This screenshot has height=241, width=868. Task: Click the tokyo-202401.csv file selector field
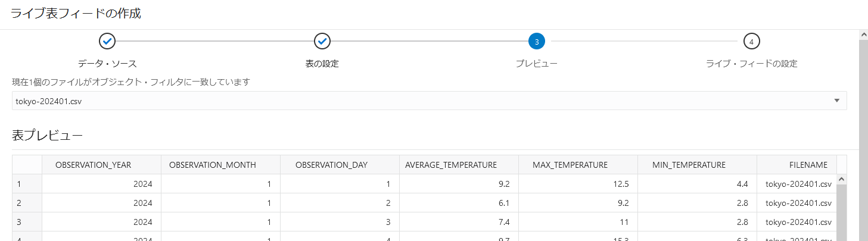click(429, 101)
